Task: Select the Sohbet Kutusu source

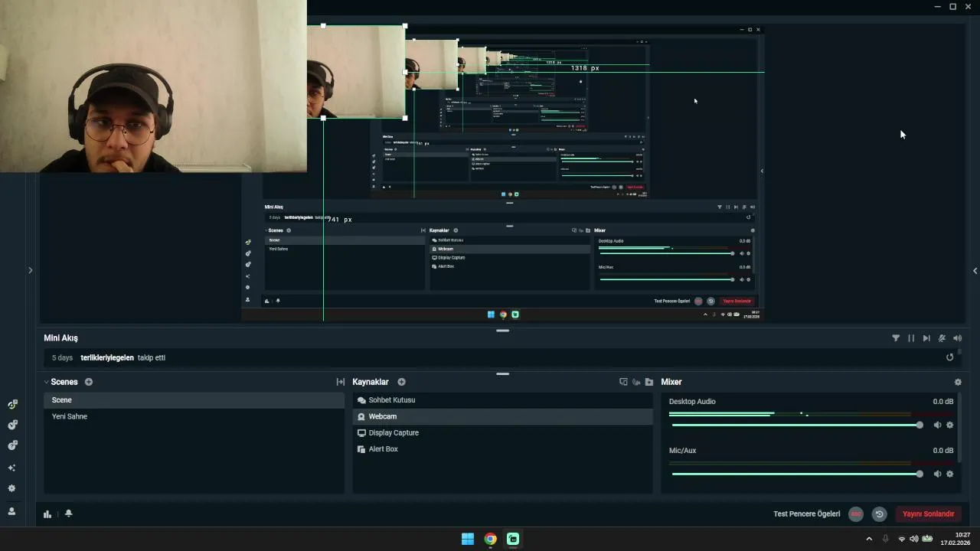Action: click(503, 400)
